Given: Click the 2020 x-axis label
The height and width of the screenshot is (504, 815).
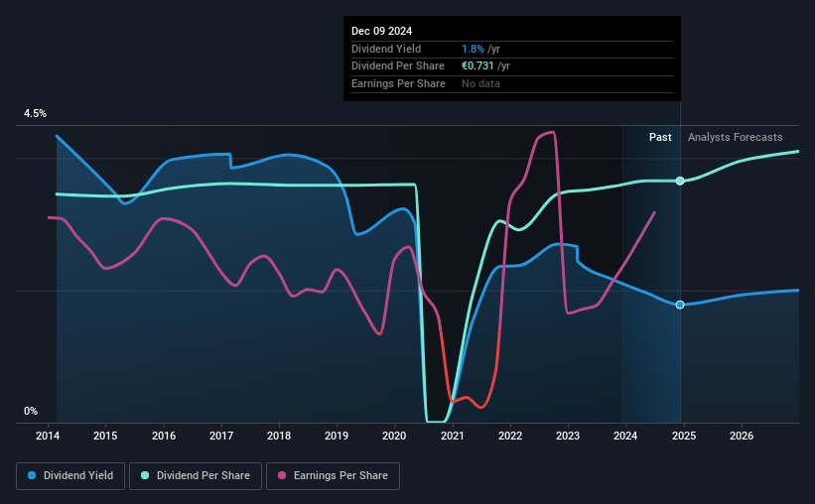Looking at the screenshot, I should click(x=394, y=436).
